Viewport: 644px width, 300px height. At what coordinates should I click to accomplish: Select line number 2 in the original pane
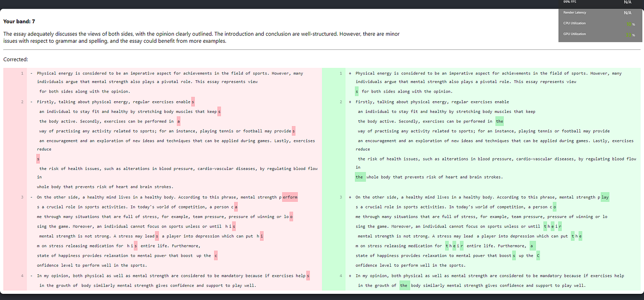[x=22, y=102]
